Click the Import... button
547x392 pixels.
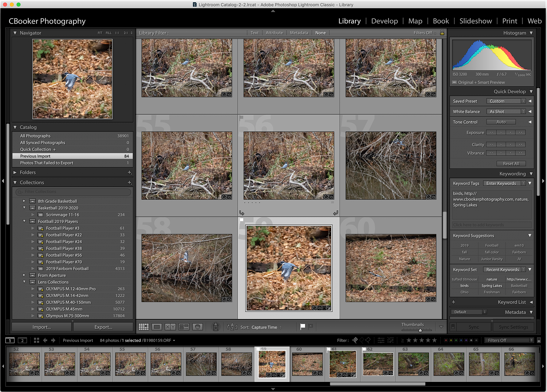42,327
